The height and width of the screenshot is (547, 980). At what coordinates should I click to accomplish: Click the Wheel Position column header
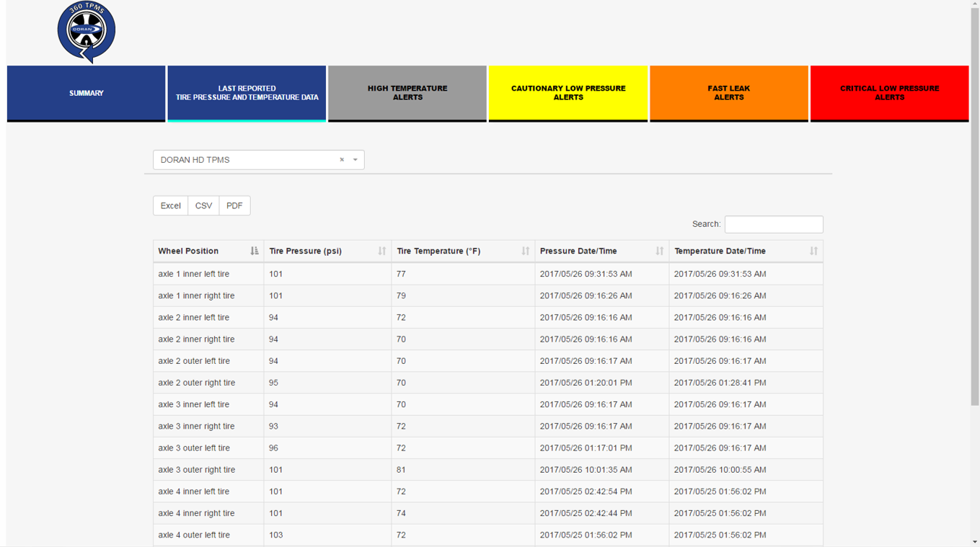coord(208,251)
